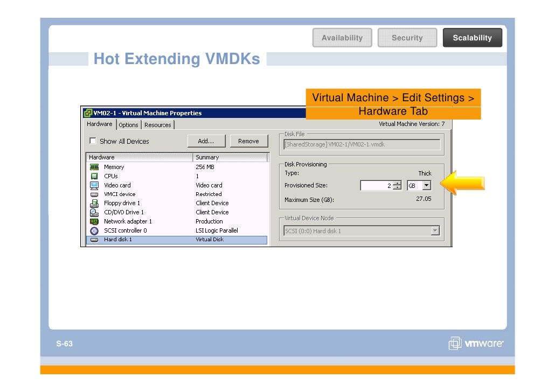This screenshot has height=392, width=555.
Task: Select the CD/DVD Drive 1 row
Action: click(x=177, y=212)
